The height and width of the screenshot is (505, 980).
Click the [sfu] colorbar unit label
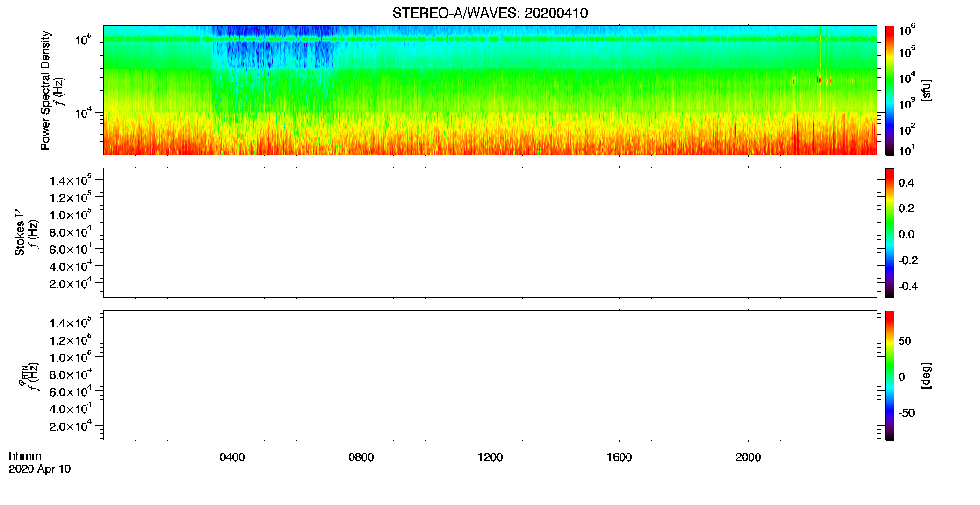(926, 91)
